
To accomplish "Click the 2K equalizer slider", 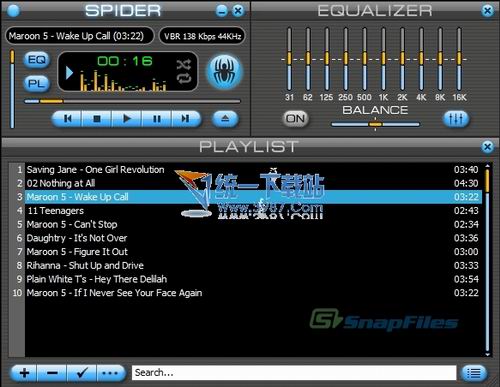I will pos(402,59).
